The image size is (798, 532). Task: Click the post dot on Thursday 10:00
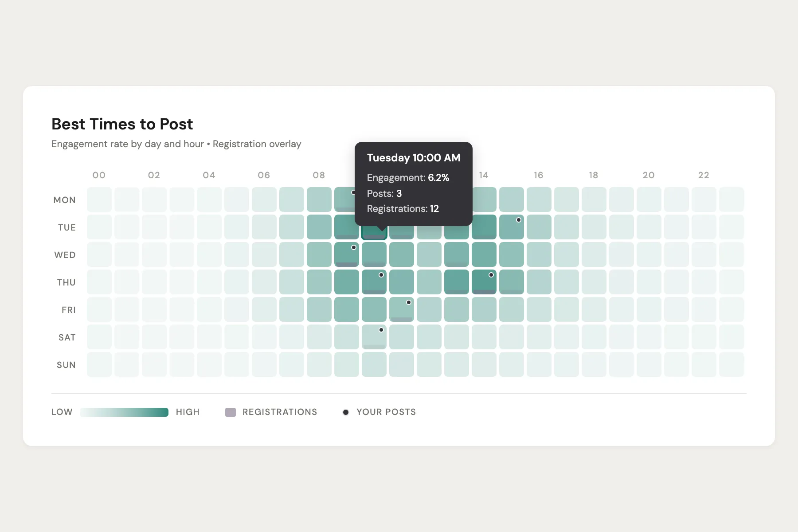pyautogui.click(x=381, y=275)
